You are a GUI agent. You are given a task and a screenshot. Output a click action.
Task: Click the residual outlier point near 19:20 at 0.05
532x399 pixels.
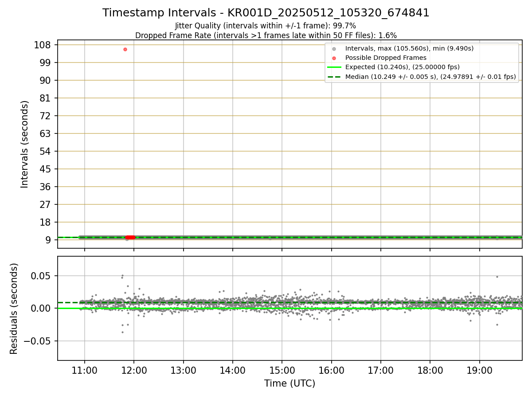497,277
